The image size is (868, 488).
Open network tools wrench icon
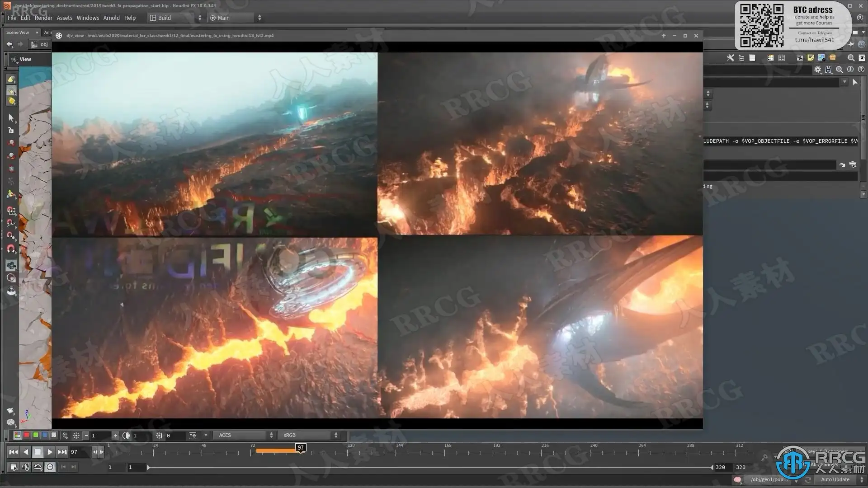click(x=730, y=58)
